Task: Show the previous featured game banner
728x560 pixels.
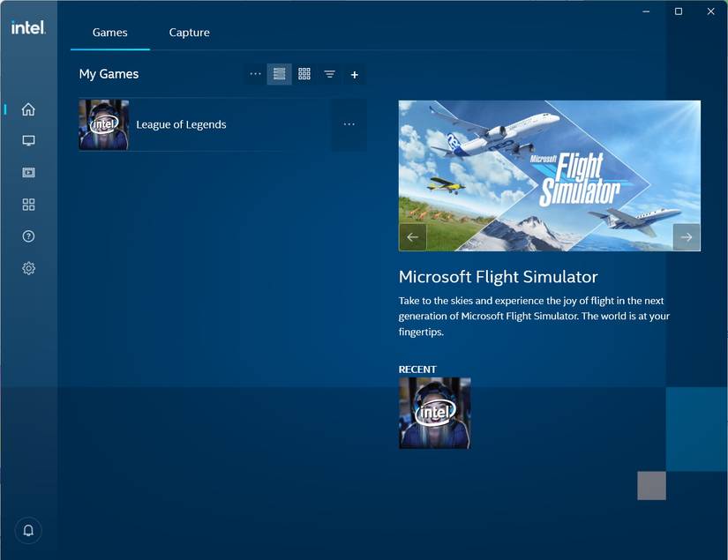Action: (x=412, y=236)
